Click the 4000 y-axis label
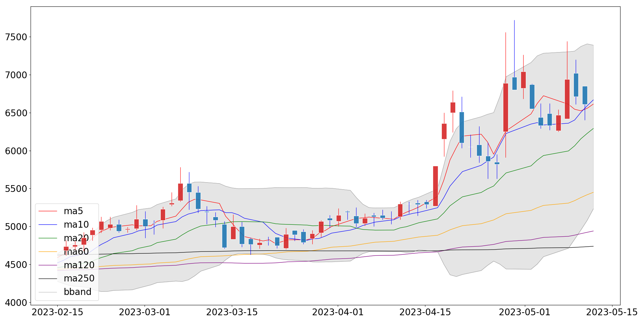The width and height of the screenshot is (644, 322). (16, 303)
